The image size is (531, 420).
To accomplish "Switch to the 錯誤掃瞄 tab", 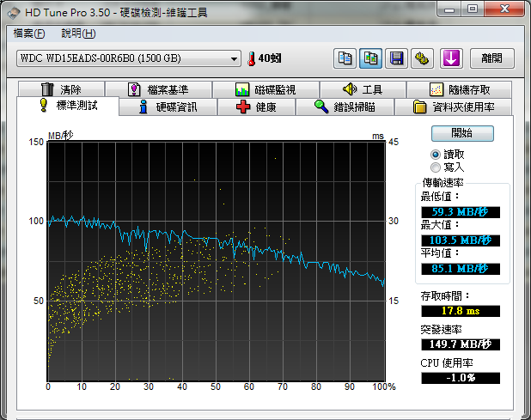I will [345, 107].
